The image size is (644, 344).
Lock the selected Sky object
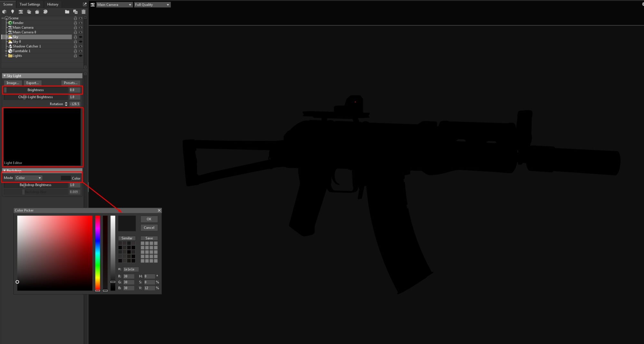click(75, 37)
